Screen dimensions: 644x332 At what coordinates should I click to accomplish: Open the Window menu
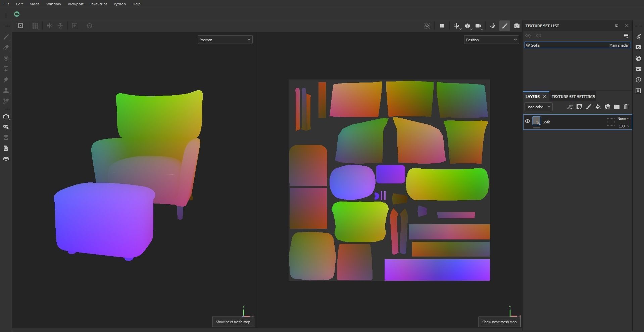[54, 4]
